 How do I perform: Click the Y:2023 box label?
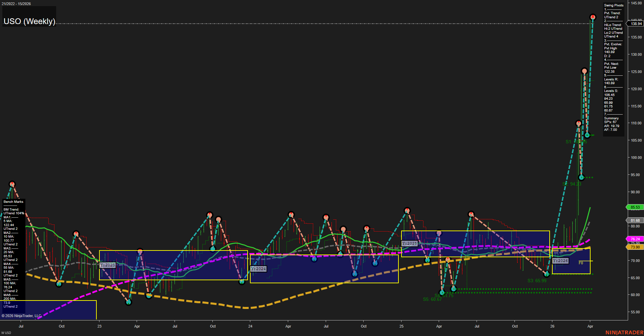[x=107, y=265]
